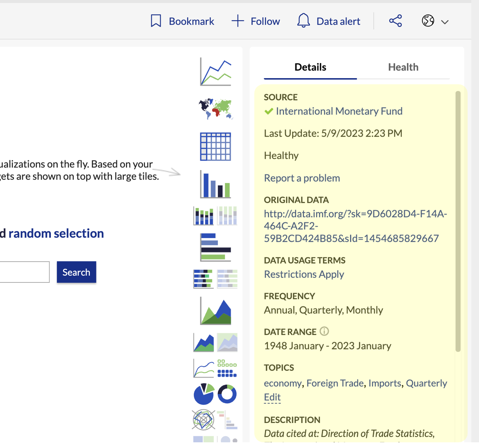This screenshot has height=448, width=479.
Task: Click the Quarterly topic link
Action: (427, 383)
